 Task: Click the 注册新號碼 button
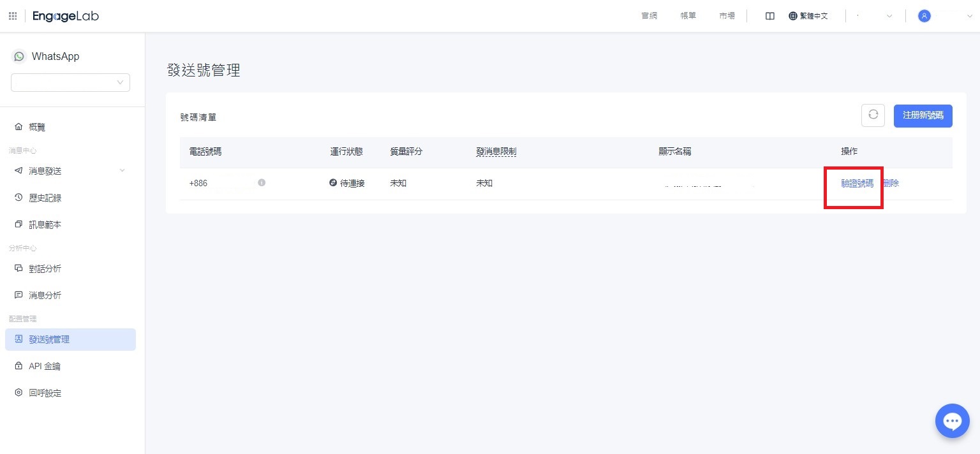(x=923, y=116)
